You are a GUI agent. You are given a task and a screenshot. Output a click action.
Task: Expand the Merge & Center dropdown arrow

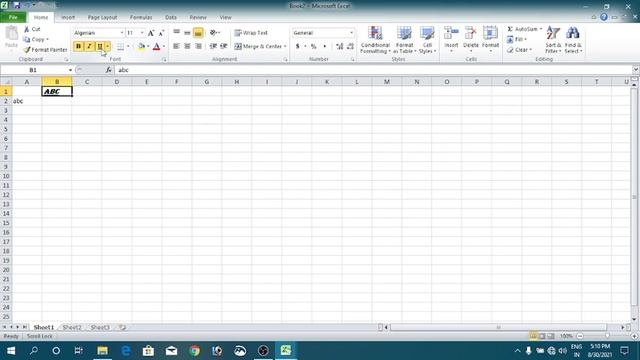(285, 47)
